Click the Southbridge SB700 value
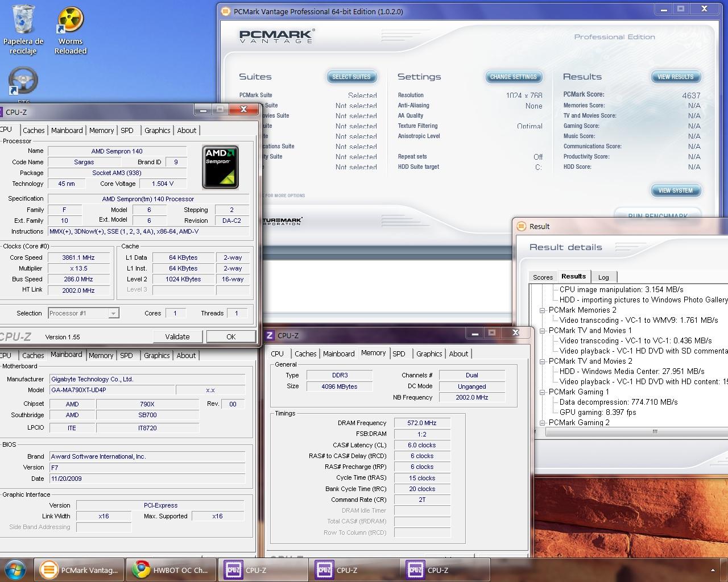728x582 pixels. 147,415
